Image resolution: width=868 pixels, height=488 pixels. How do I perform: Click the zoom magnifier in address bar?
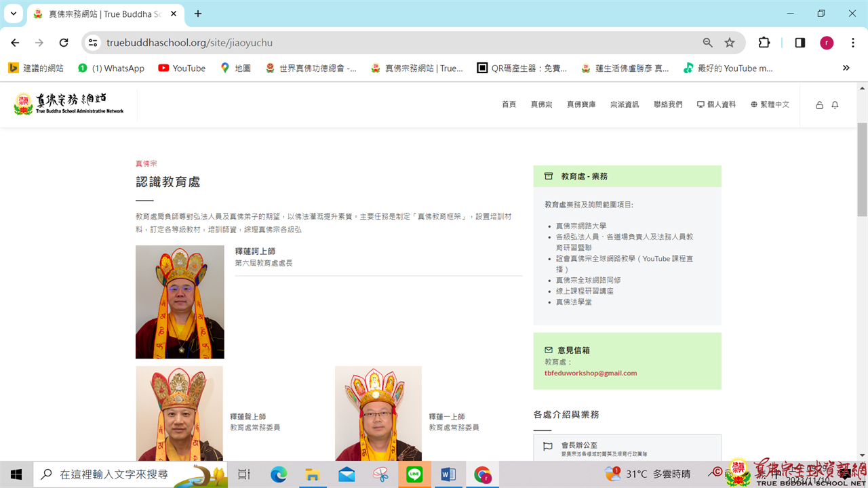coord(707,43)
